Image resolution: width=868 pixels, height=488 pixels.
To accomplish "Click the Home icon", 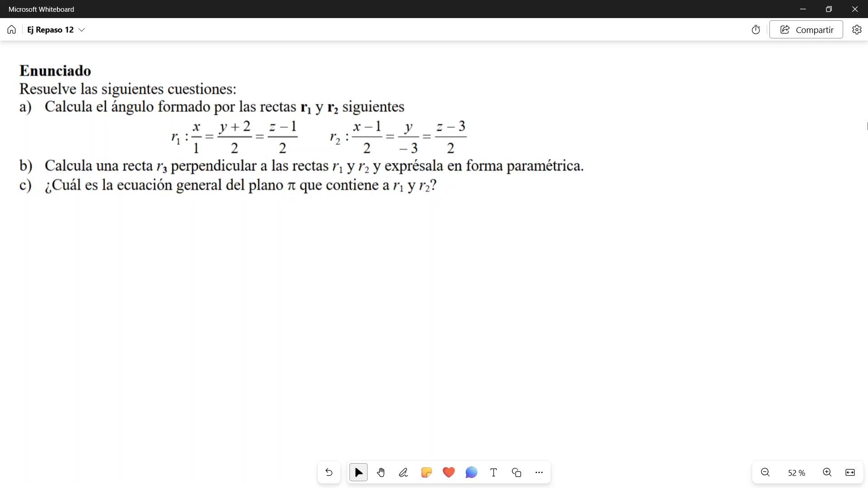I will pyautogui.click(x=12, y=30).
